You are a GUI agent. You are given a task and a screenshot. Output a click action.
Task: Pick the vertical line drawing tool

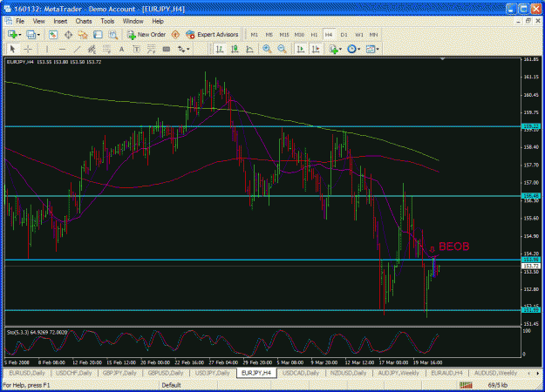pos(47,49)
